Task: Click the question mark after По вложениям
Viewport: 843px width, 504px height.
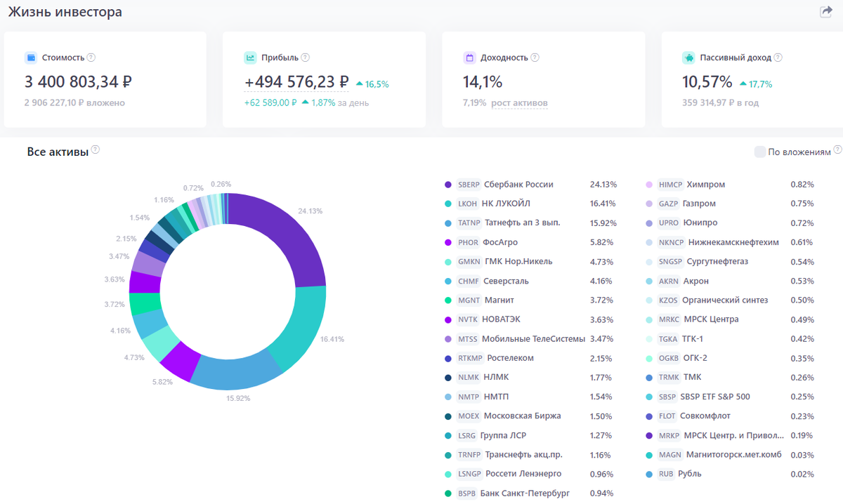Action: point(837,150)
